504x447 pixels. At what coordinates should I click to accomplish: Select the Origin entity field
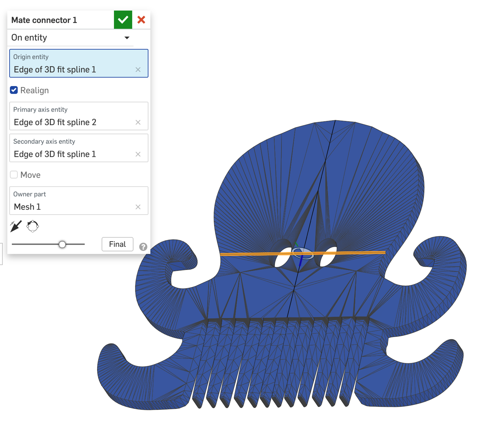[72, 64]
